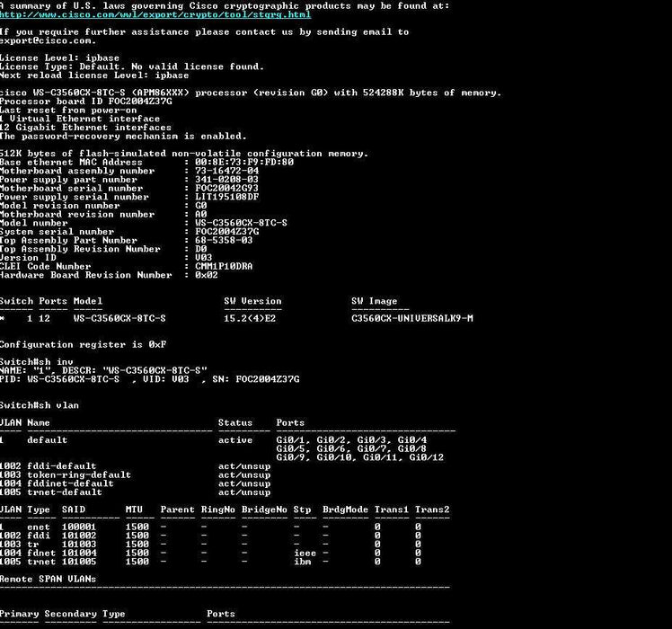Image resolution: width=672 pixels, height=629 pixels.
Task: Click the export@cisco.com email address
Action: tap(47, 40)
